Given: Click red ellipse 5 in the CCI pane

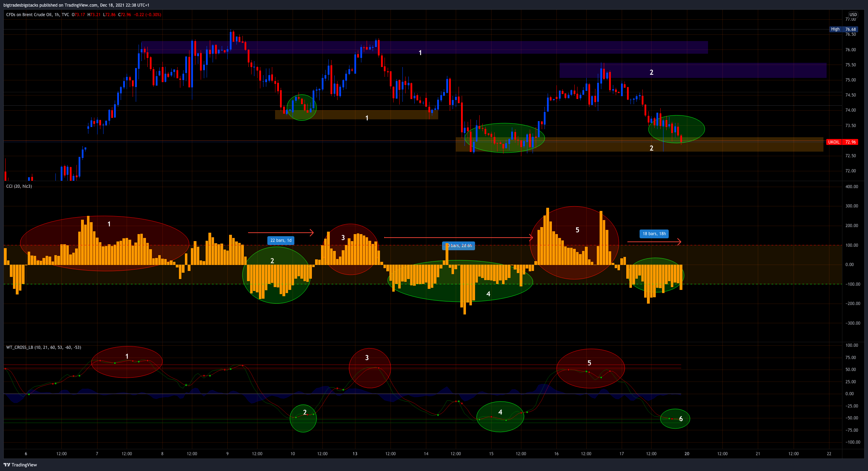Looking at the screenshot, I should (574, 243).
